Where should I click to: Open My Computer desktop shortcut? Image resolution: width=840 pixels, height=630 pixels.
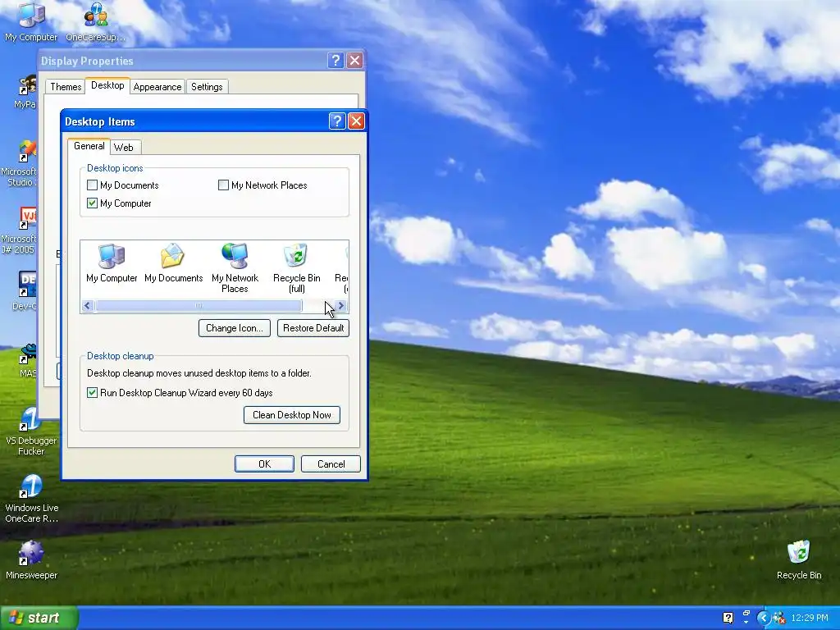coord(31,21)
